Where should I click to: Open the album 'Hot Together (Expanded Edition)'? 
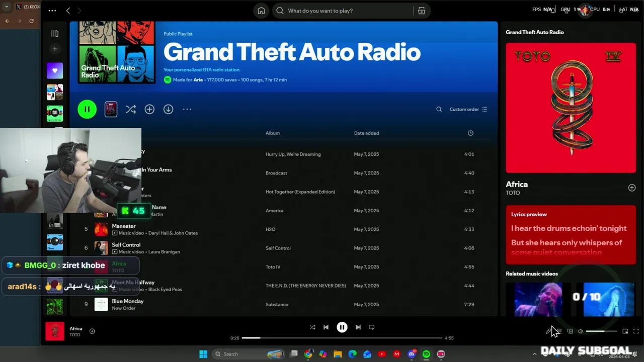[300, 192]
